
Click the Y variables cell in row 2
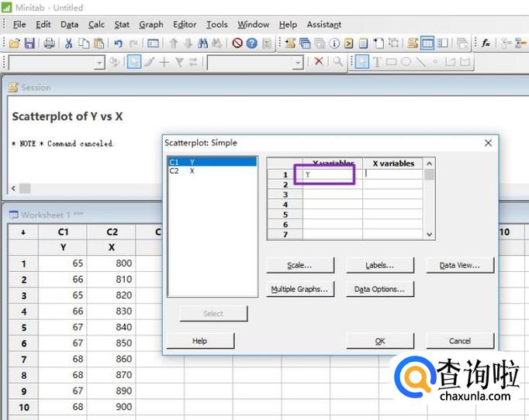pos(332,184)
